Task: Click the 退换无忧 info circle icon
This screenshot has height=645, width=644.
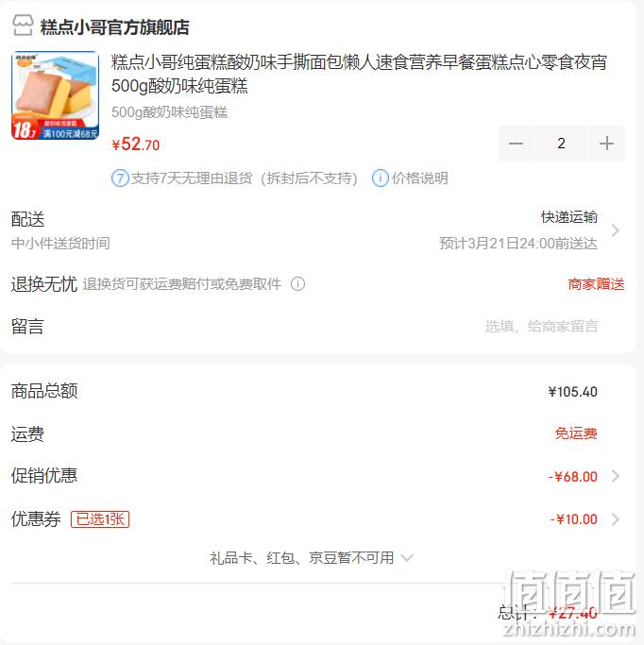Action: coord(297,284)
